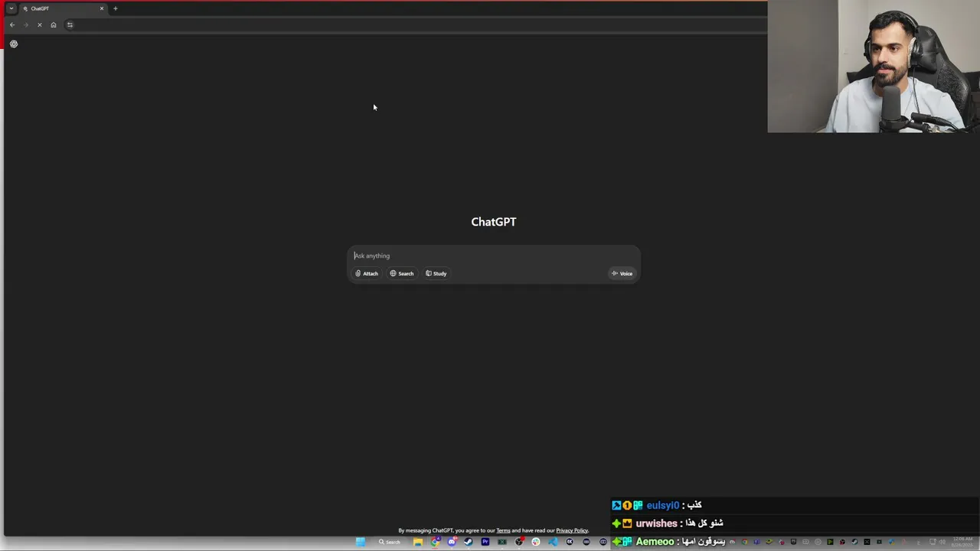This screenshot has width=980, height=551.
Task: Stop page loading with the X button
Action: pos(40,24)
